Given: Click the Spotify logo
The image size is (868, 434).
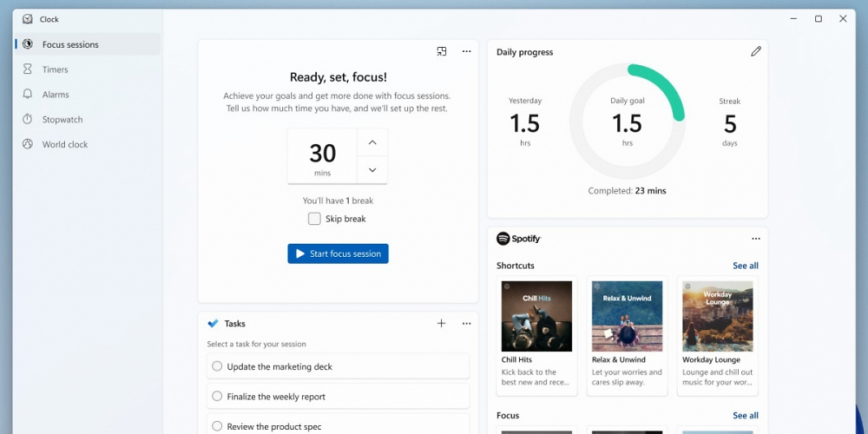Looking at the screenshot, I should [x=519, y=239].
